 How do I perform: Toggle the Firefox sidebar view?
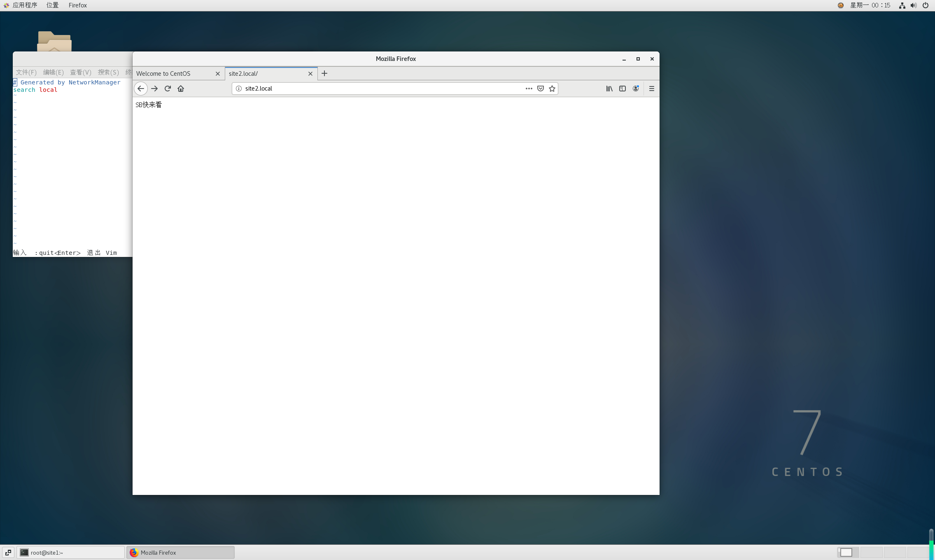pos(623,89)
